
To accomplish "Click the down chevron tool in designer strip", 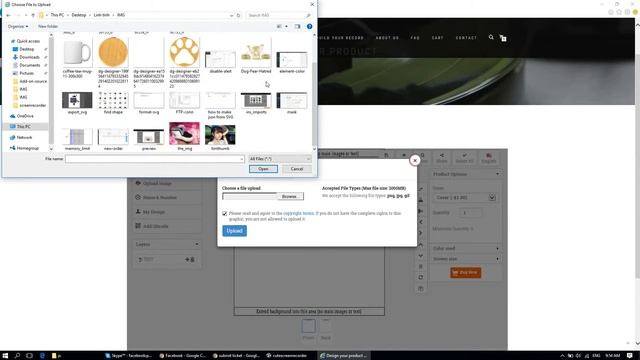I will coord(421,256).
